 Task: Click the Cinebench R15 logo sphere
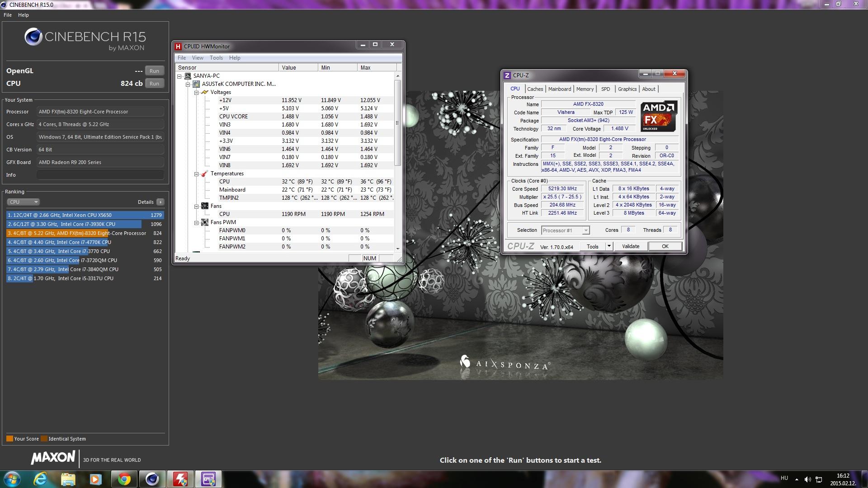click(33, 37)
